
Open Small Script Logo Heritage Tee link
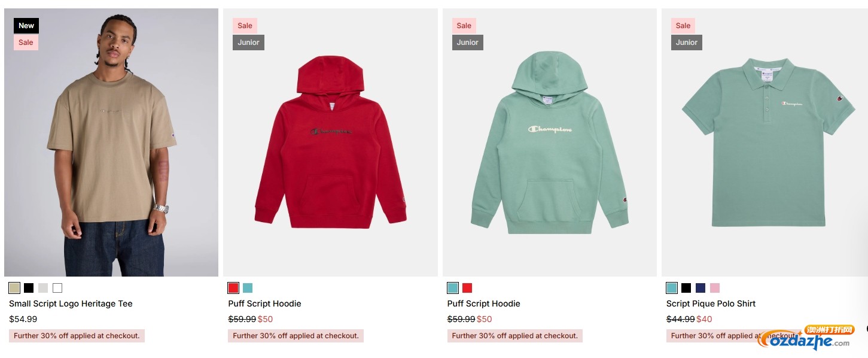click(x=71, y=304)
